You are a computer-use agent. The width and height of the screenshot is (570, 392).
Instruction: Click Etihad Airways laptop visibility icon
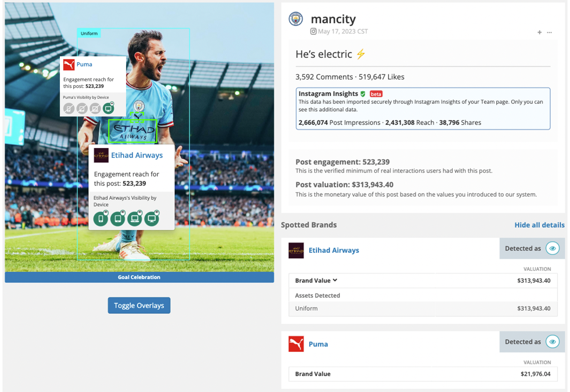coord(135,218)
